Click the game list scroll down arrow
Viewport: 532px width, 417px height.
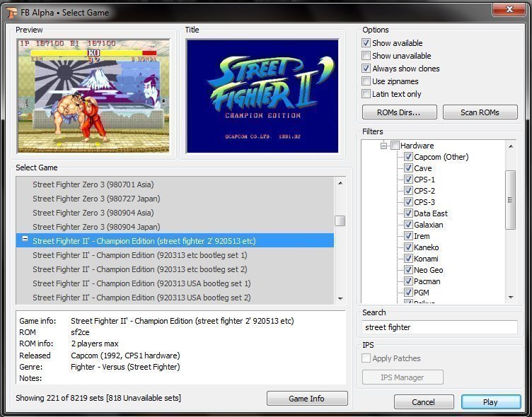(x=340, y=299)
